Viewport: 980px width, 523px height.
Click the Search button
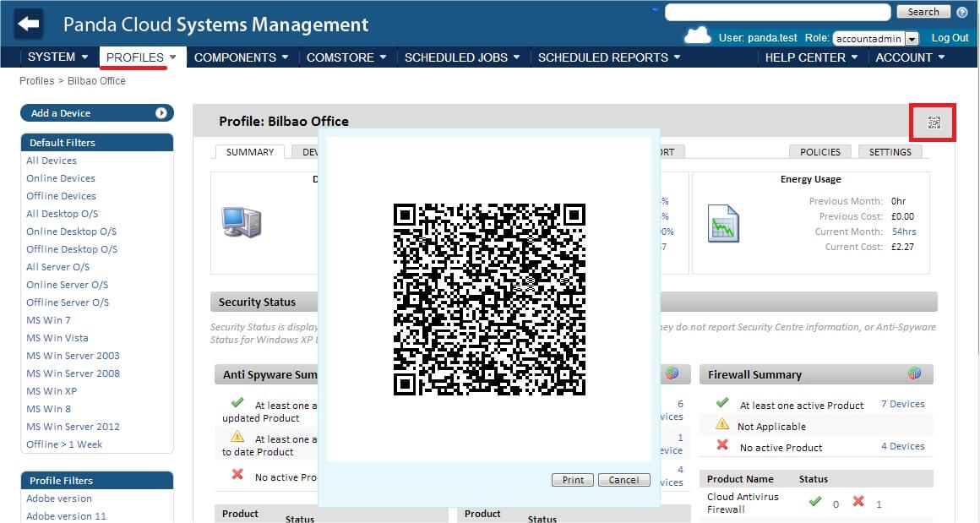923,12
